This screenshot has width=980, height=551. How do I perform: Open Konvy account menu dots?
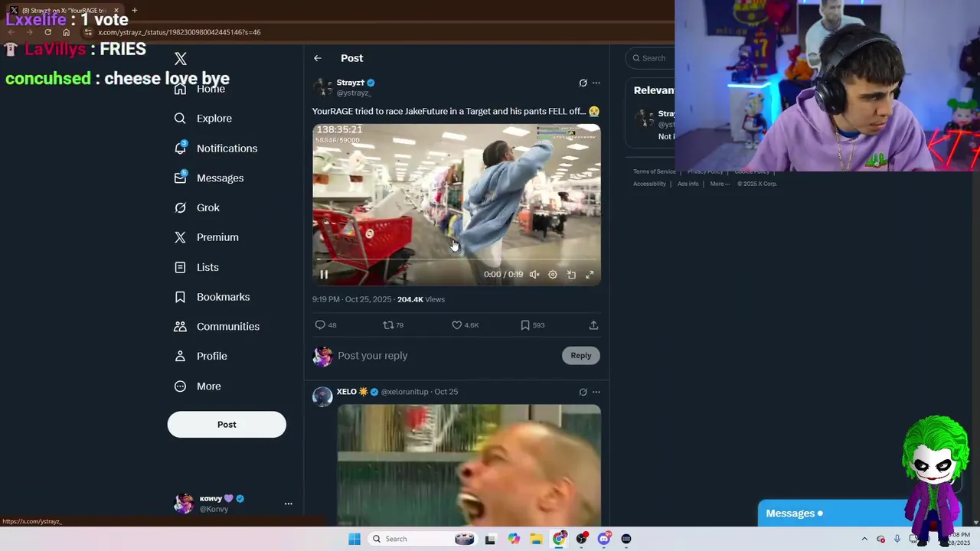(289, 504)
